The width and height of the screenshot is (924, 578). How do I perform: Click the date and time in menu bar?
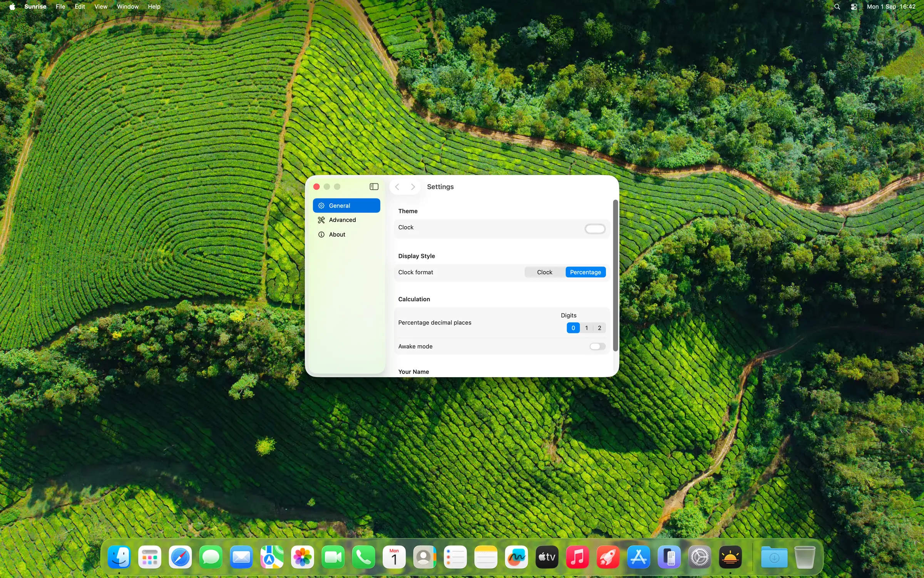coord(891,7)
